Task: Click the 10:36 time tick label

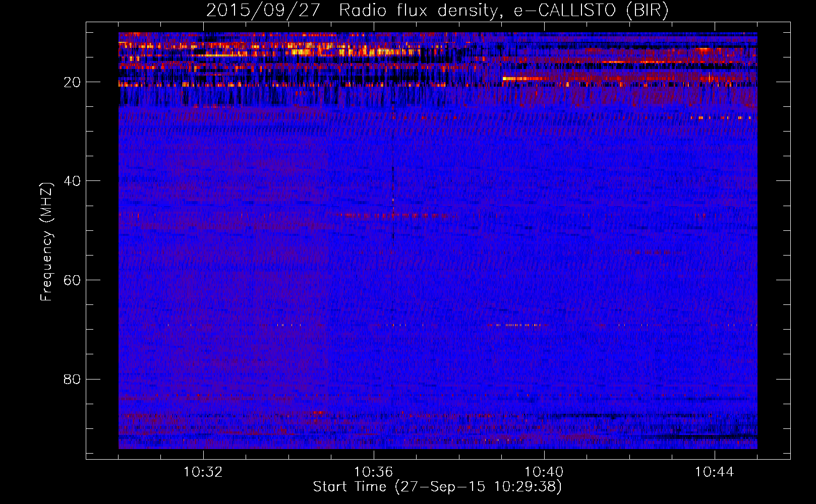Action: click(x=374, y=472)
